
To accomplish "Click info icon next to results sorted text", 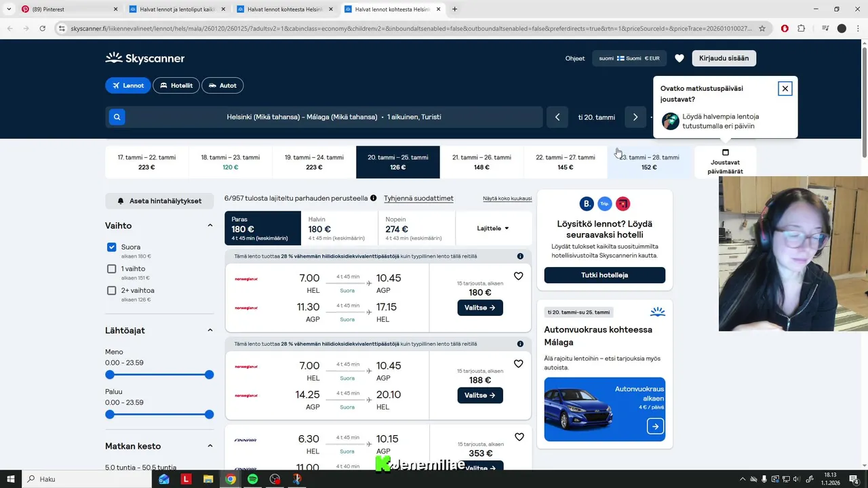I will click(373, 198).
